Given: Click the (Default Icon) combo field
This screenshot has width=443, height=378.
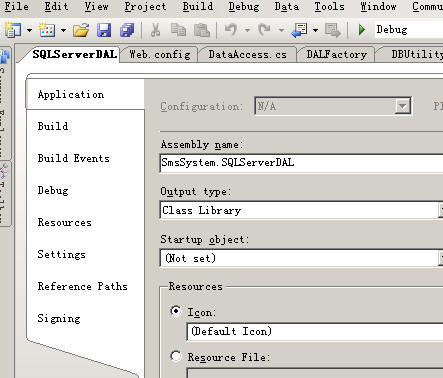Looking at the screenshot, I should point(315,332).
